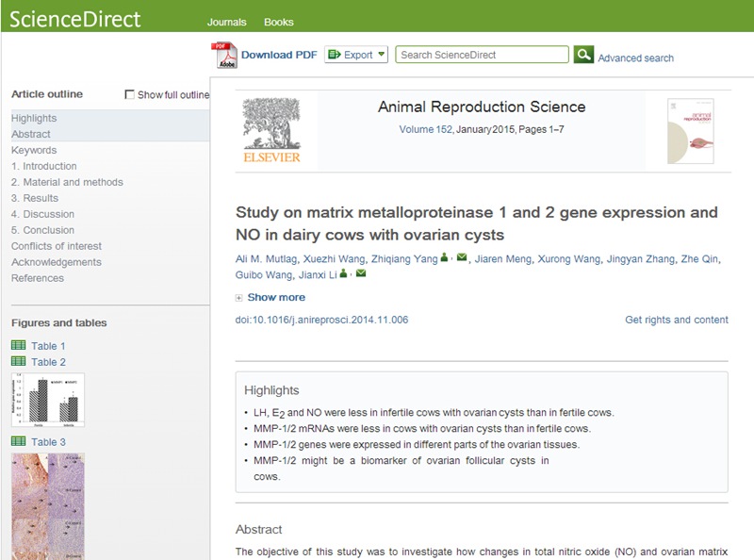754x560 pixels.
Task: Go to Conflicts of interest section
Action: (57, 246)
